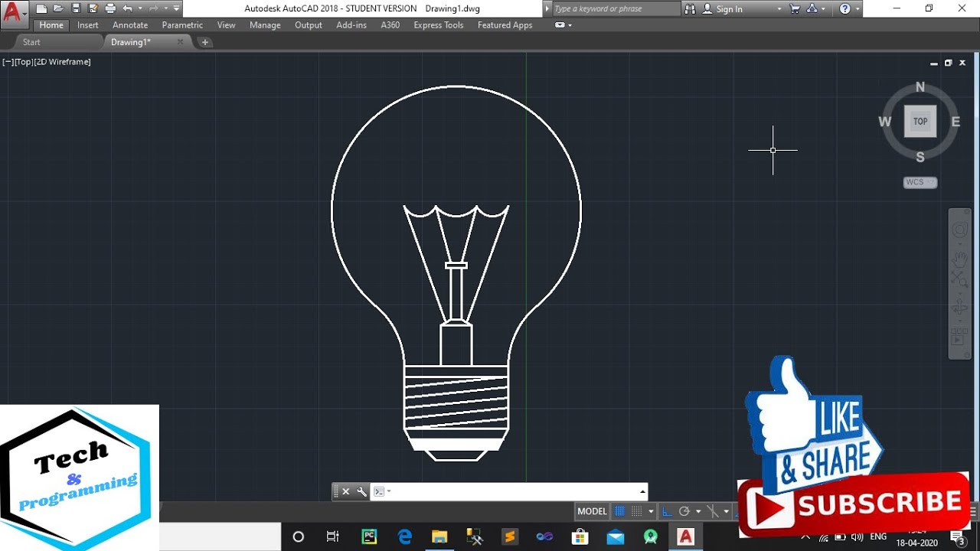The width and height of the screenshot is (980, 551).
Task: Open the [Top] view controls menu
Action: 23,62
